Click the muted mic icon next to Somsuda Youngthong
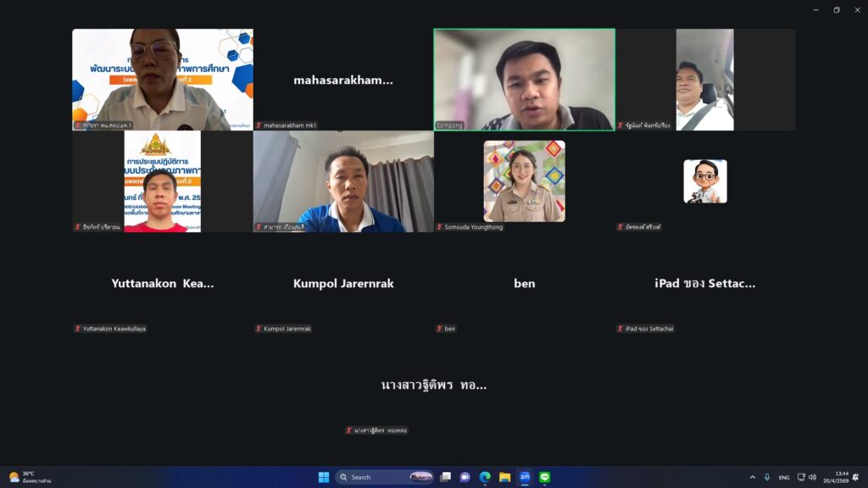 (440, 227)
